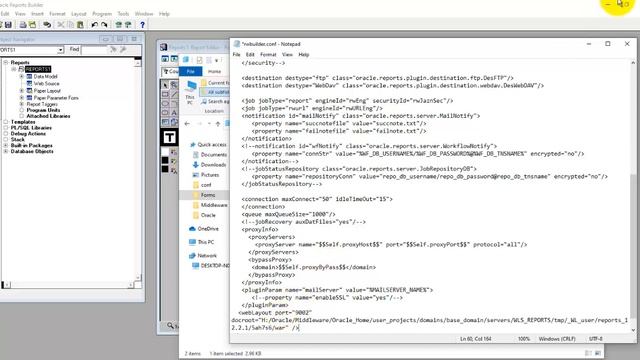The image size is (640, 360).
Task: Open Reports Builder Layout menu
Action: (79, 14)
